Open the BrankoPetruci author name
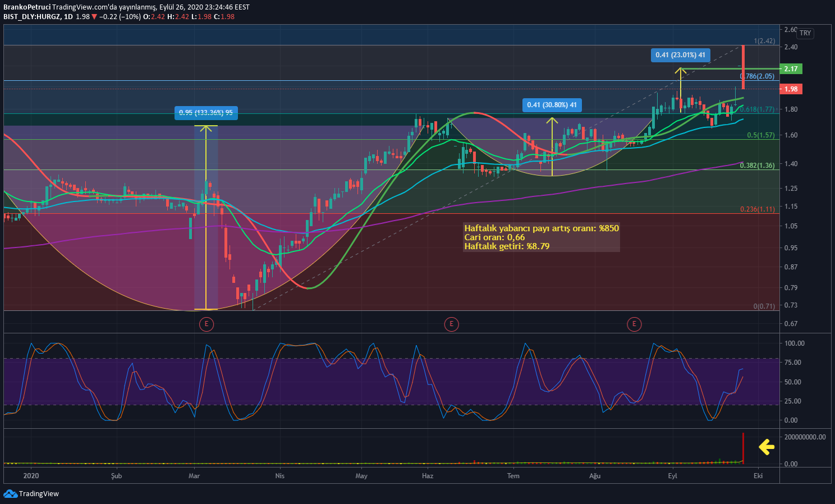 (27, 7)
